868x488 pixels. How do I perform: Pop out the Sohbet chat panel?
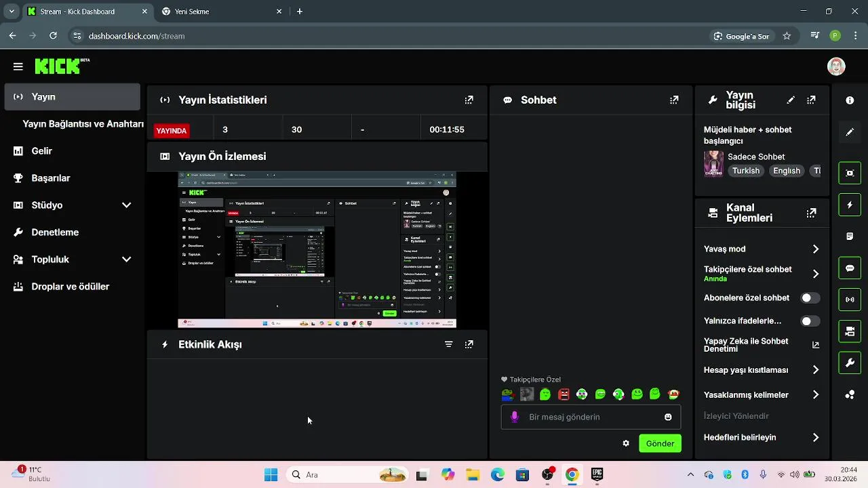tap(674, 100)
